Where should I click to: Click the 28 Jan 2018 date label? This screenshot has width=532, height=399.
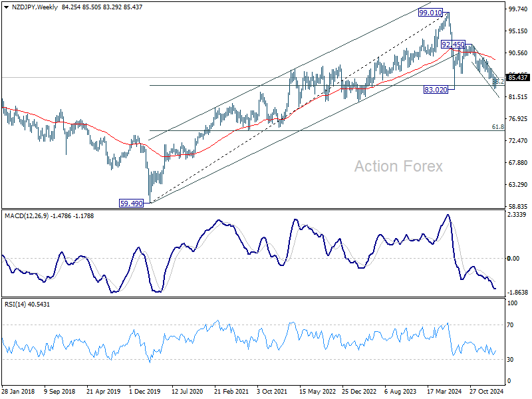[x=18, y=391]
